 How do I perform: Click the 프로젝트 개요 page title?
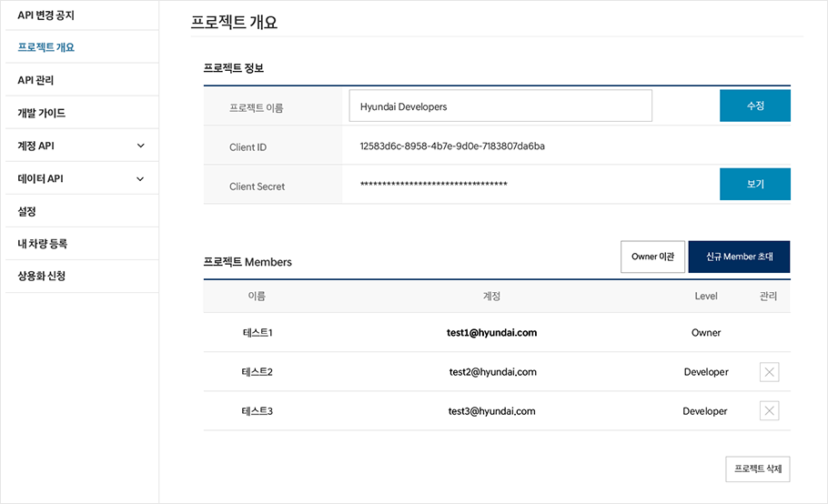[x=234, y=22]
